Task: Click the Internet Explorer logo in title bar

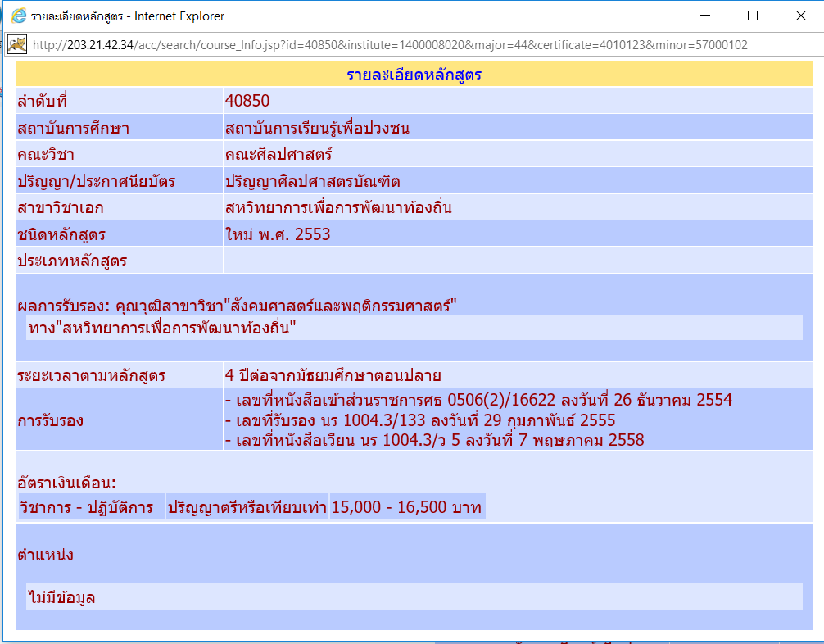Action: 18,16
